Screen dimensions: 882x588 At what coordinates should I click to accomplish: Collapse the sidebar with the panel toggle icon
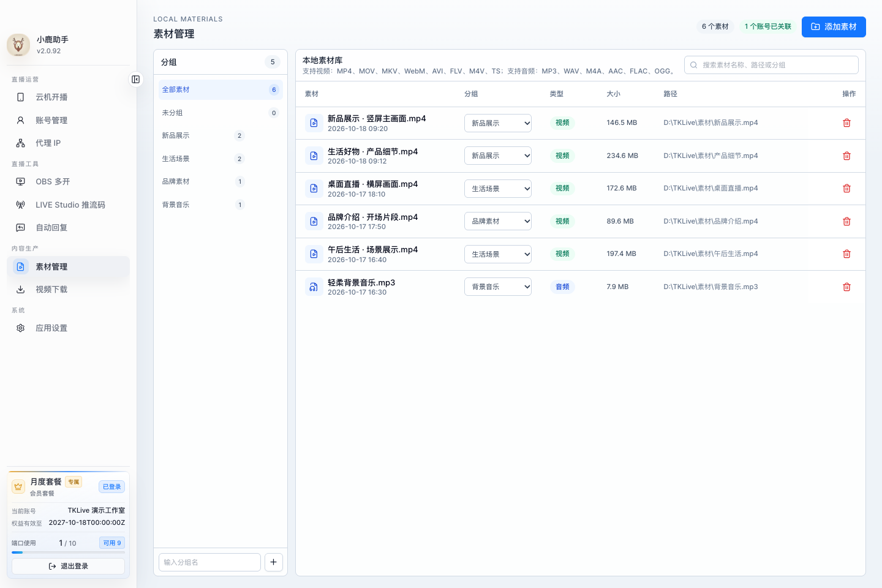135,80
